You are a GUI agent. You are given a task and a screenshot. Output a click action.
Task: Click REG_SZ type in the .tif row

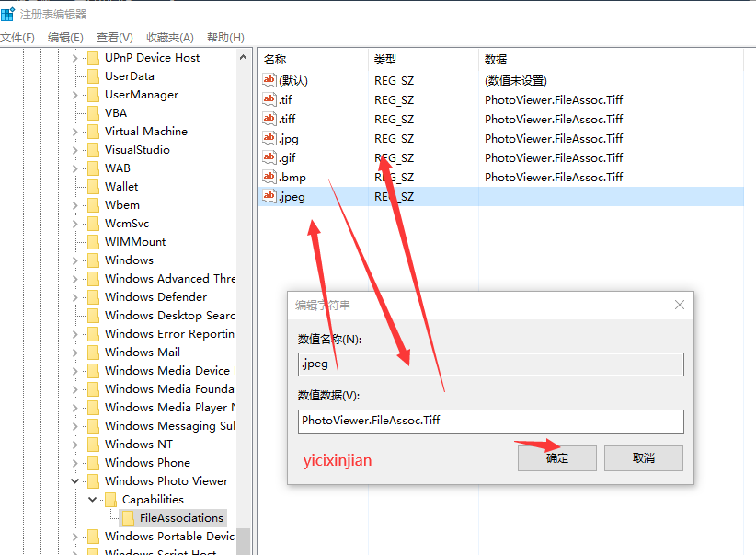click(x=394, y=100)
